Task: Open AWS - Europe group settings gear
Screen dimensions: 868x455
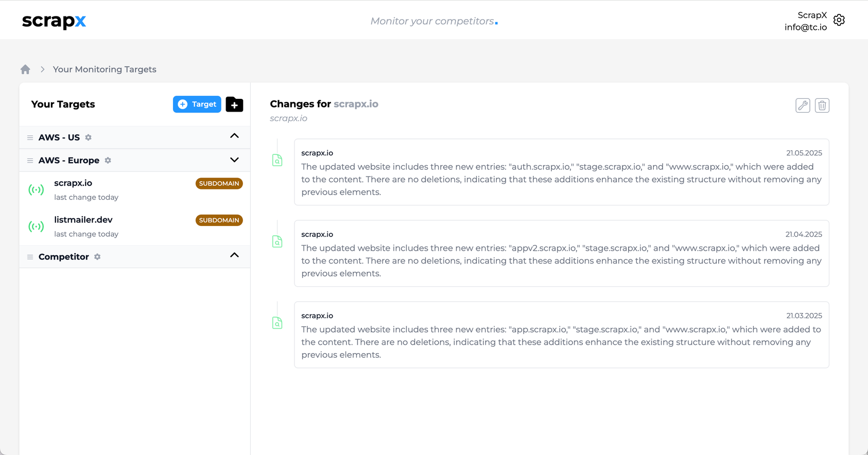Action: [108, 161]
